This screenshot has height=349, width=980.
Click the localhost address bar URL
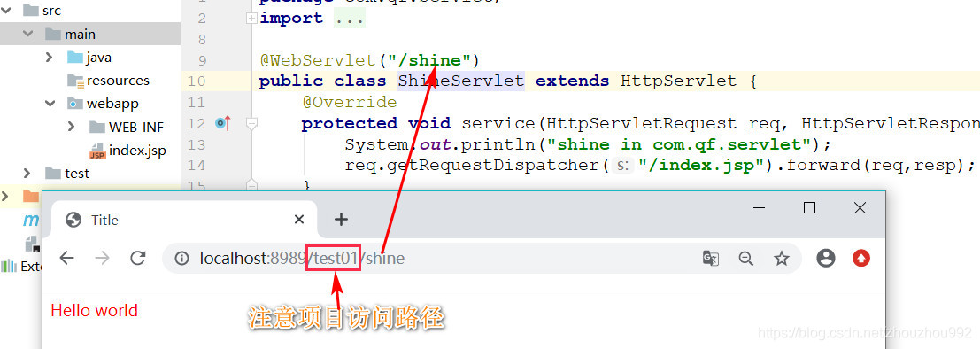point(302,259)
